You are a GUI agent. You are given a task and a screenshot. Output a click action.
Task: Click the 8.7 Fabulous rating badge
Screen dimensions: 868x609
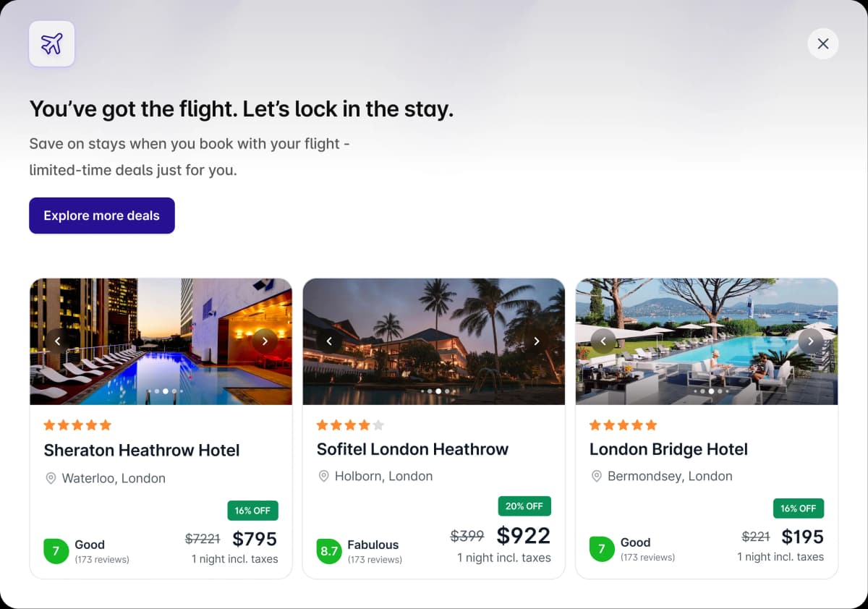click(329, 551)
